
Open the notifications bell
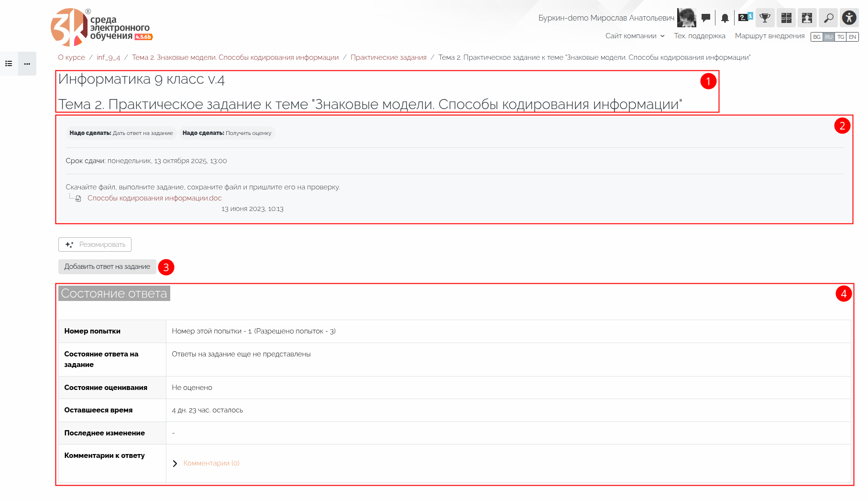point(725,18)
